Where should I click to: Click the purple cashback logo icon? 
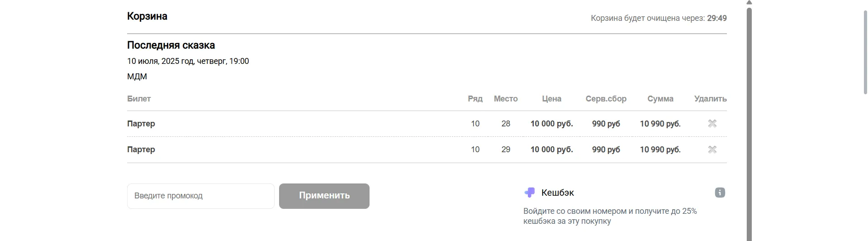(x=530, y=193)
